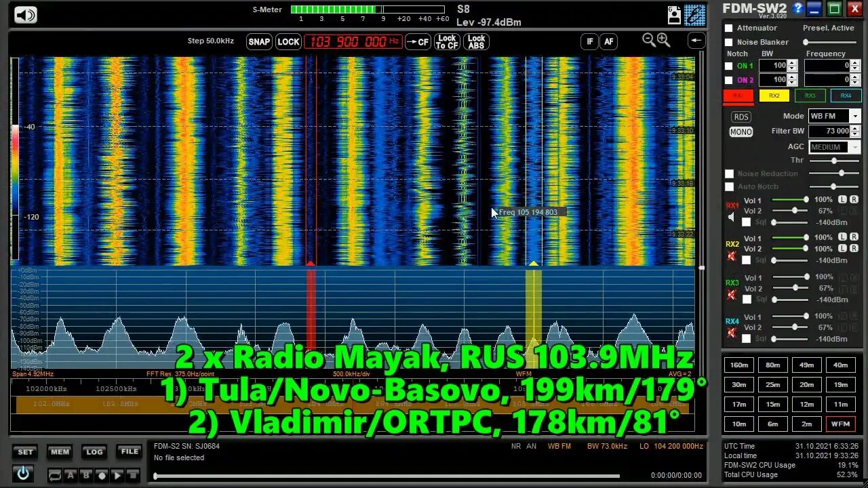Select the 160m band button
The width and height of the screenshot is (868, 488).
[739, 365]
